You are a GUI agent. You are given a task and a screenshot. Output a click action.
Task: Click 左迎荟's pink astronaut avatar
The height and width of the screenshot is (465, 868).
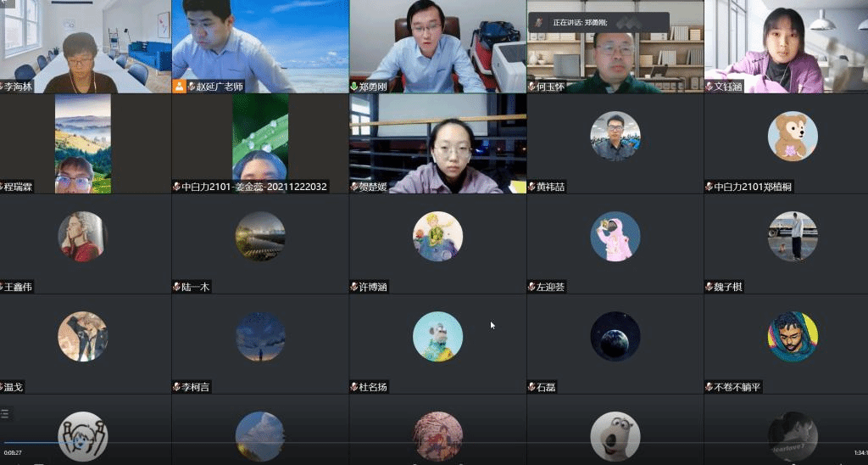pyautogui.click(x=615, y=236)
